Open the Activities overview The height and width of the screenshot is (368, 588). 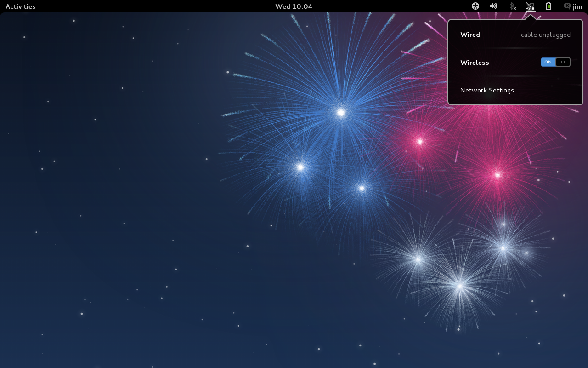click(20, 6)
